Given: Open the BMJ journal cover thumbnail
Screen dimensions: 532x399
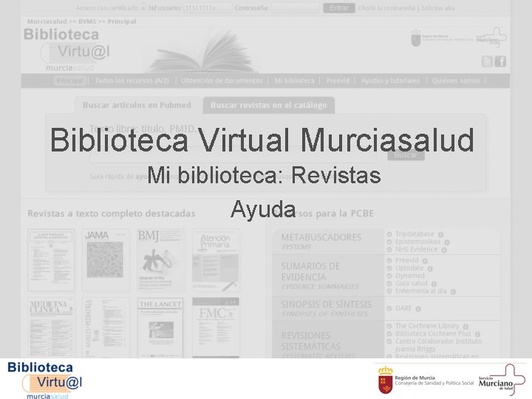Looking at the screenshot, I should tap(161, 260).
